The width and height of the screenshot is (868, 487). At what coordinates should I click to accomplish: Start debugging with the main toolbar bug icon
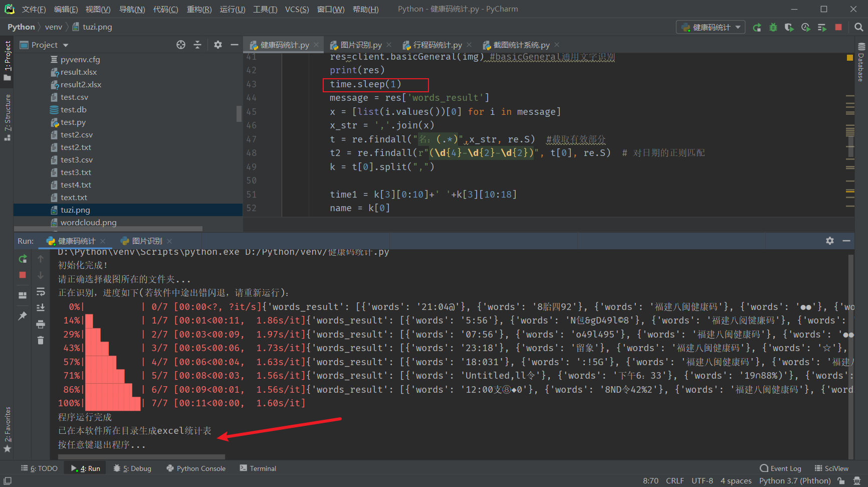pyautogui.click(x=773, y=28)
